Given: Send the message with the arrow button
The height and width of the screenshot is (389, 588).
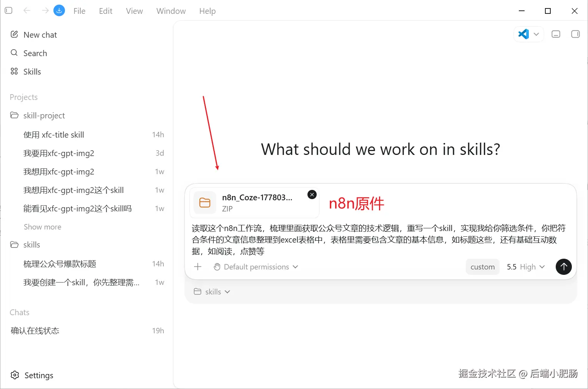Looking at the screenshot, I should (x=564, y=267).
